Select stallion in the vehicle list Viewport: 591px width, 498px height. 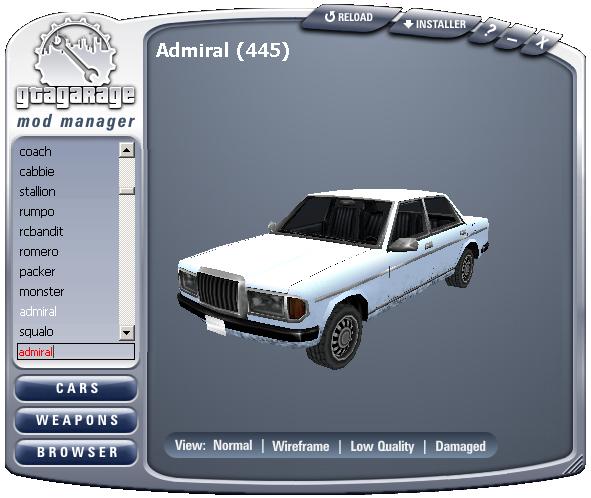pos(37,192)
